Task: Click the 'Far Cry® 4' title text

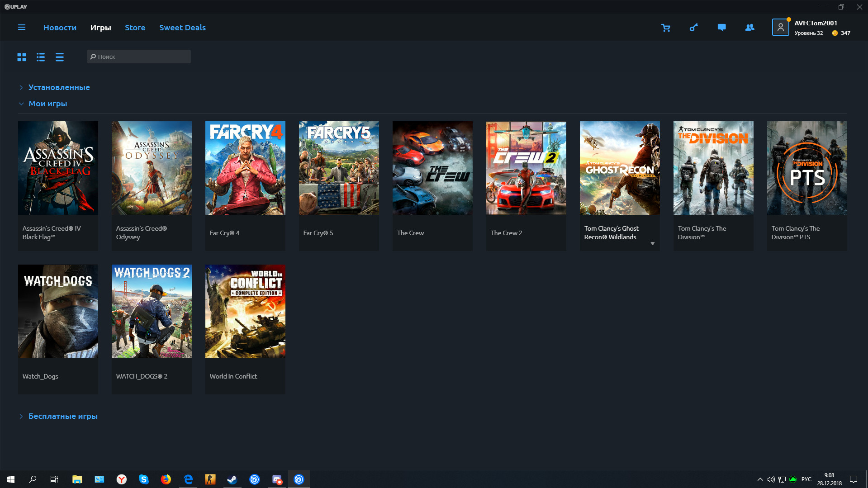Action: [x=224, y=233]
